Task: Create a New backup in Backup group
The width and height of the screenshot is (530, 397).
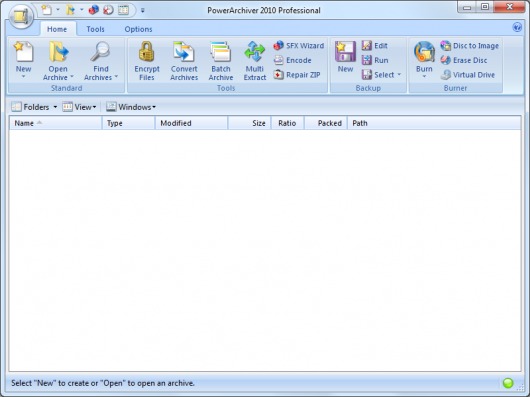Action: pos(345,57)
